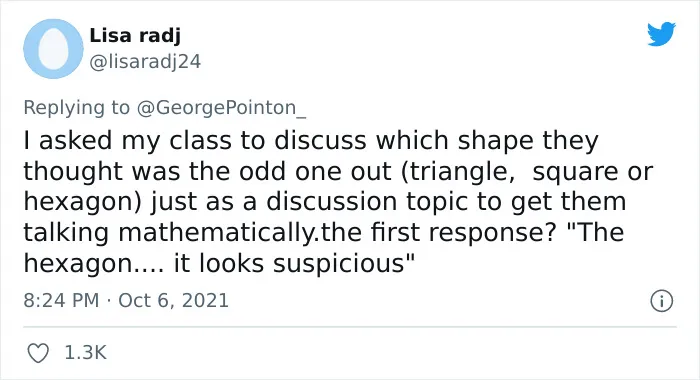Open the @GeorgePointon_ mention
The width and height of the screenshot is (700, 380).
click(x=221, y=108)
